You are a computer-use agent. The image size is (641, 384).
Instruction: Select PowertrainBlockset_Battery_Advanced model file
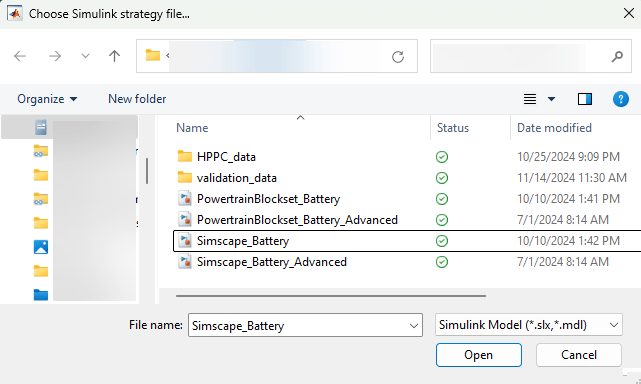pos(297,220)
